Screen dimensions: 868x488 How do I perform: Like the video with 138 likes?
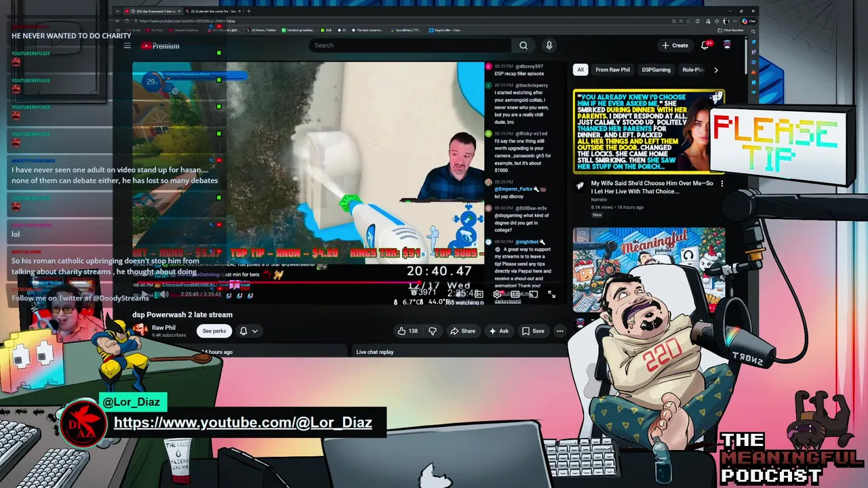click(x=408, y=331)
